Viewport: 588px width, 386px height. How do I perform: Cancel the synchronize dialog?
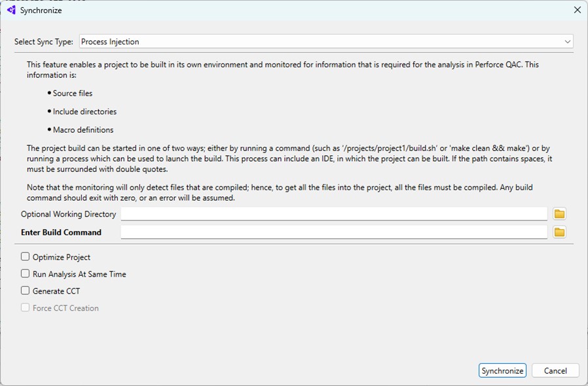click(x=555, y=370)
